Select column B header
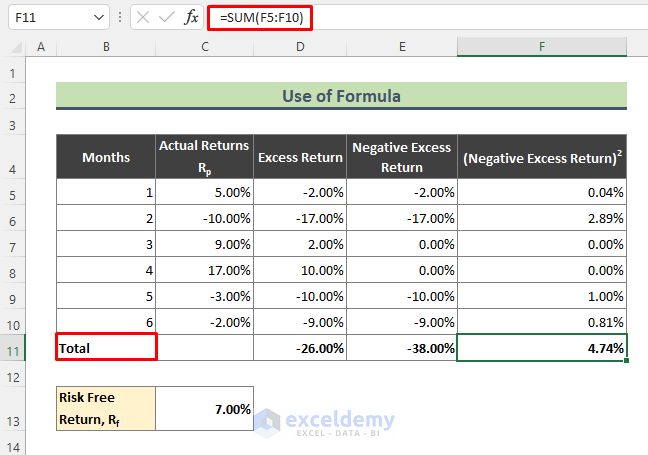Image resolution: width=648 pixels, height=455 pixels. point(106,47)
